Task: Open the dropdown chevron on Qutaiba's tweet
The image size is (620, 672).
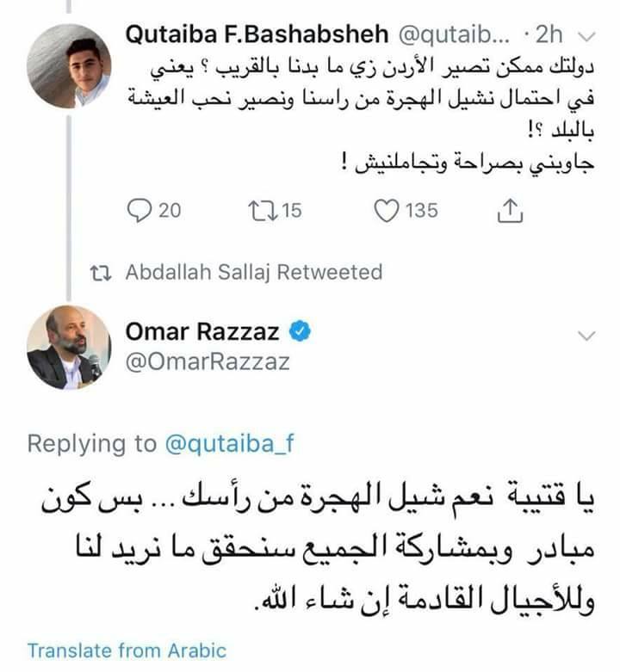Action: point(588,36)
